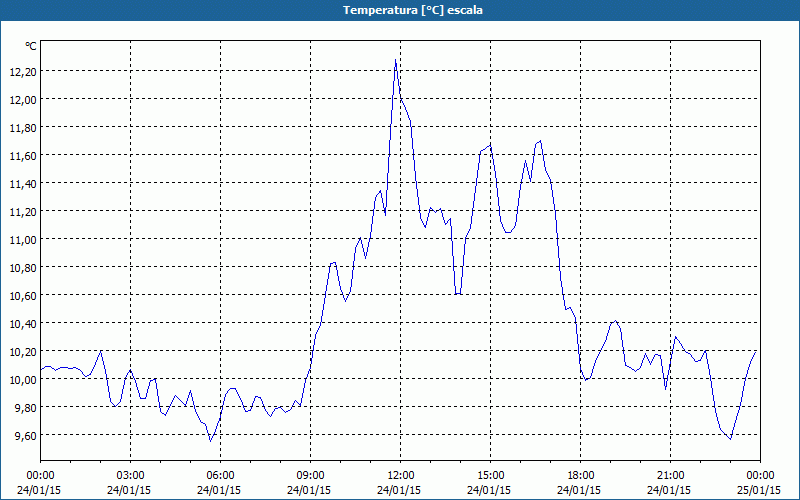Click the 24/01/15 date under 15:00
Image resolution: width=800 pixels, height=500 pixels.
point(490,490)
